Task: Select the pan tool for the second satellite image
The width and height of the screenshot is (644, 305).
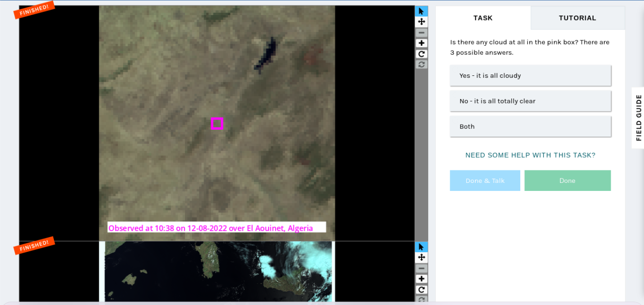Action: [422, 257]
